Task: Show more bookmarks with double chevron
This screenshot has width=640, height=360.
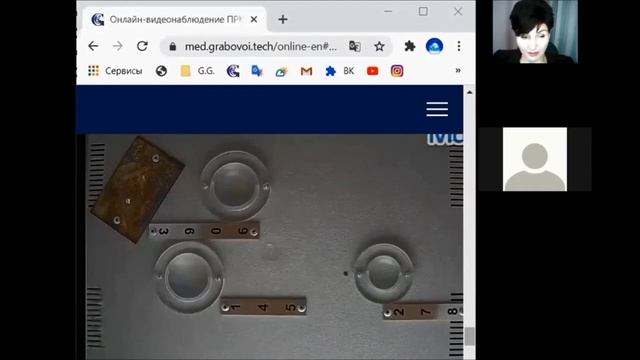Action: coord(458,71)
